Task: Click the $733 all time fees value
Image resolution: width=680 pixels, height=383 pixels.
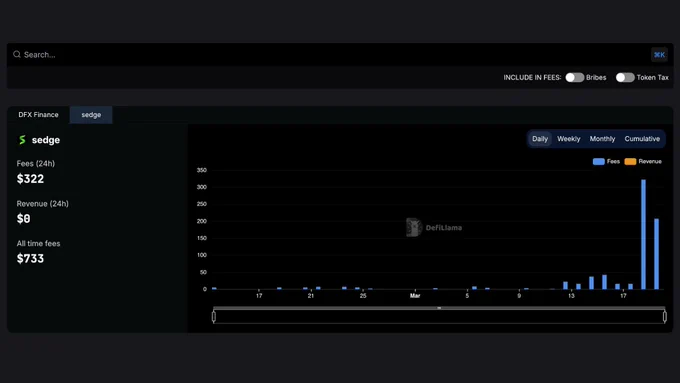Action: [x=30, y=259]
